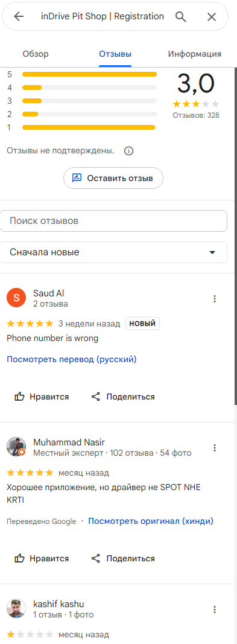The image size is (237, 644).
Task: Switch to the Информация tab
Action: [195, 54]
